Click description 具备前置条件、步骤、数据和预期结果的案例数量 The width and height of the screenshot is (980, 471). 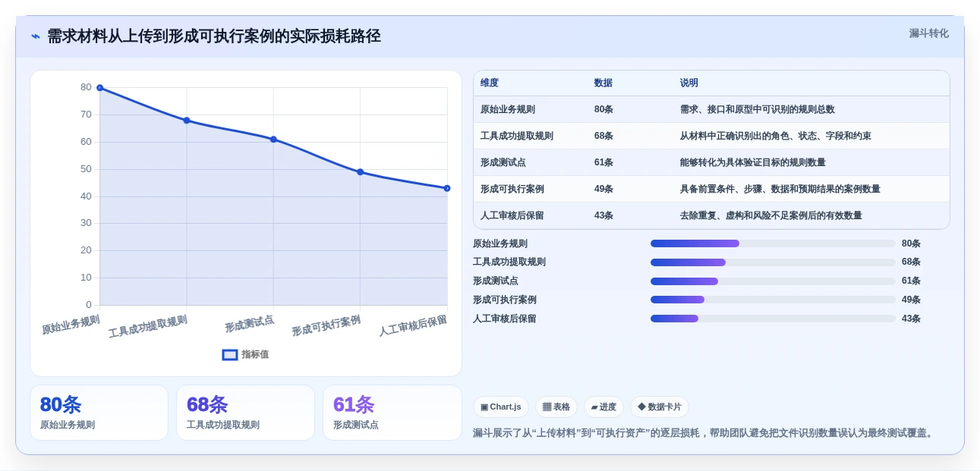point(780,189)
